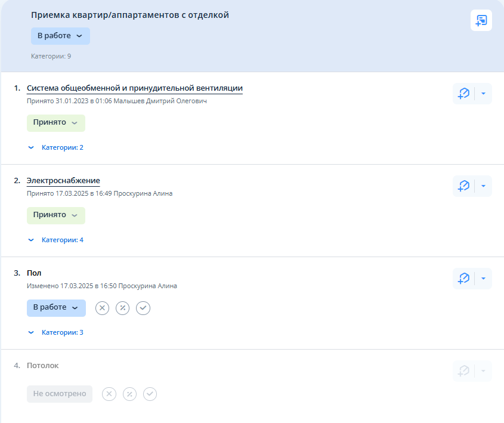Screen dimensions: 504x423
Task: Open 'Система общеобменной и принудительной вентиляции' link
Action: (x=135, y=88)
